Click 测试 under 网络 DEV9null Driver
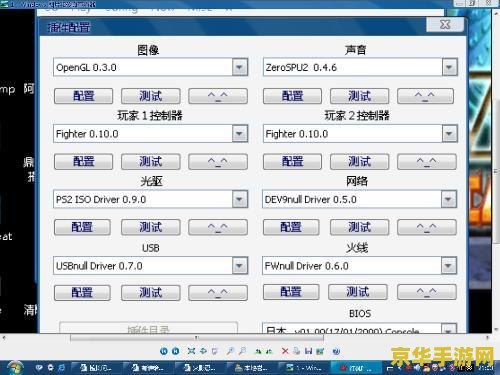This screenshot has height=375, width=500. point(359,227)
